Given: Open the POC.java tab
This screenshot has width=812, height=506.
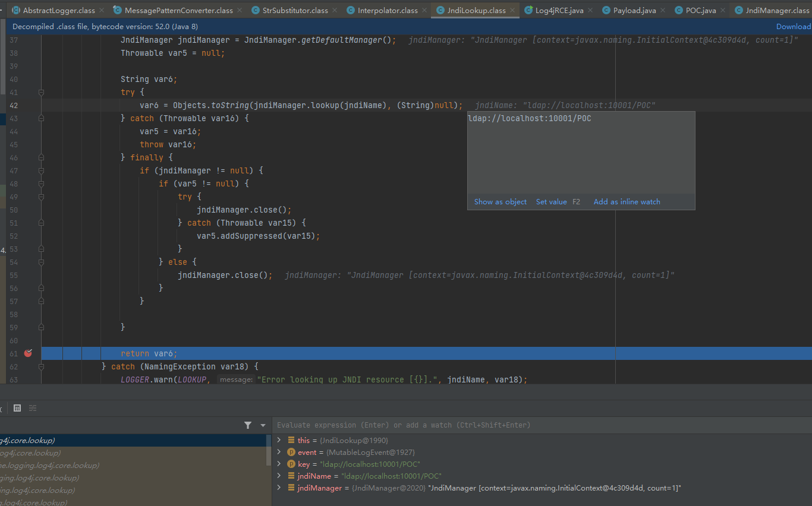Looking at the screenshot, I should (x=701, y=11).
